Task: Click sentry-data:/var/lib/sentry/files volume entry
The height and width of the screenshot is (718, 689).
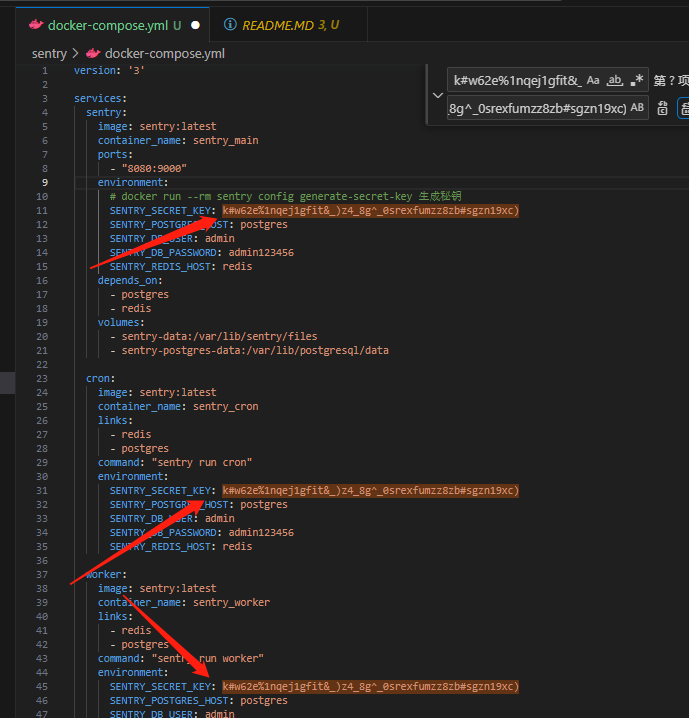Action: pos(219,337)
